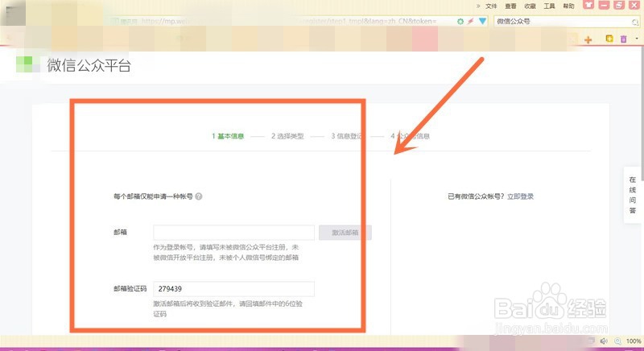Open the 收藏 menu
644x351 pixels.
tap(530, 6)
